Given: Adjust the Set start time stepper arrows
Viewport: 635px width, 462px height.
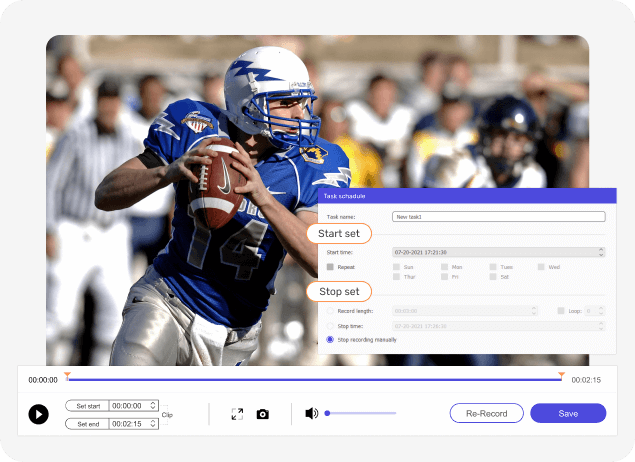Looking at the screenshot, I should click(153, 405).
